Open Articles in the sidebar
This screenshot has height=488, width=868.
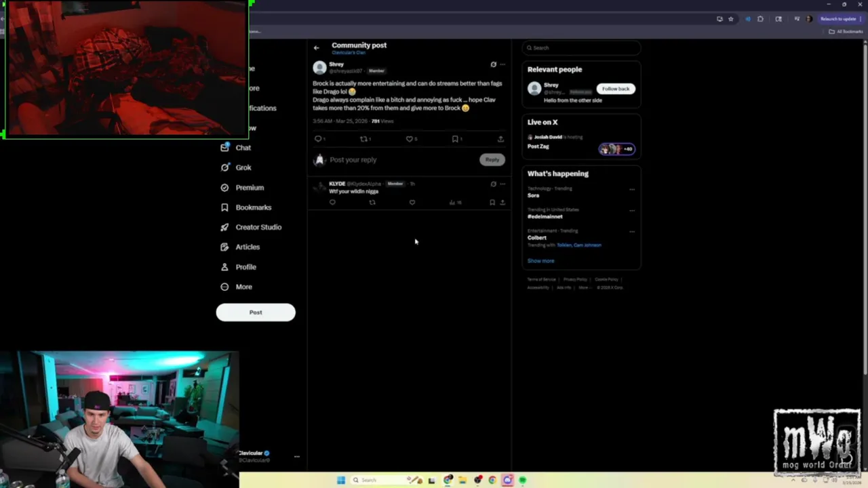(240, 247)
